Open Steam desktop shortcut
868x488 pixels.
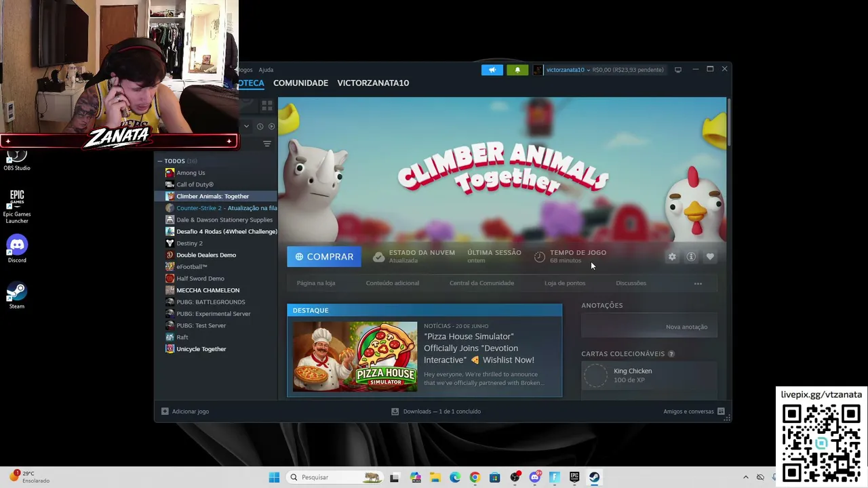point(17,296)
